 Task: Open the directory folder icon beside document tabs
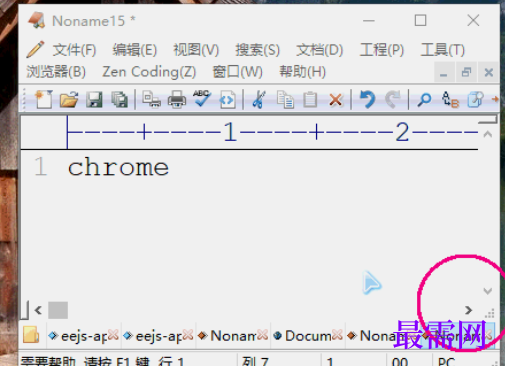[31, 335]
